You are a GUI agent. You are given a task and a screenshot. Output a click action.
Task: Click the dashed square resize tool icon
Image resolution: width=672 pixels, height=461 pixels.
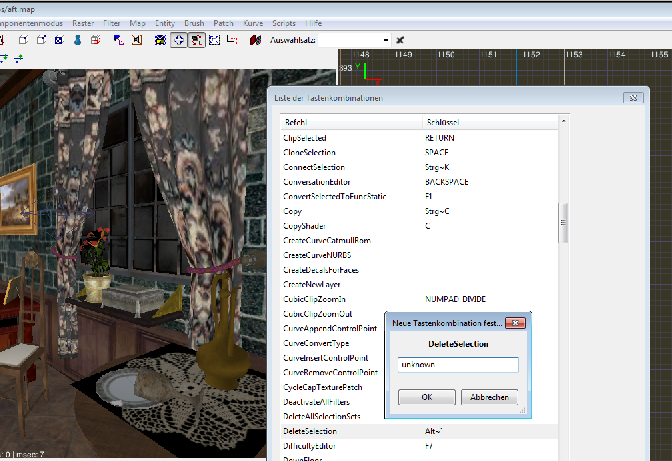pos(214,40)
